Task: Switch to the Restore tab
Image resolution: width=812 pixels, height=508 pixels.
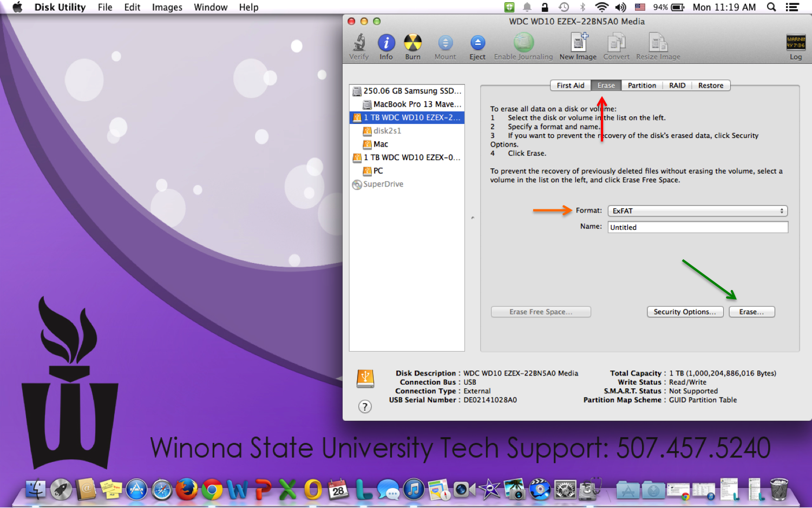Action: (710, 85)
